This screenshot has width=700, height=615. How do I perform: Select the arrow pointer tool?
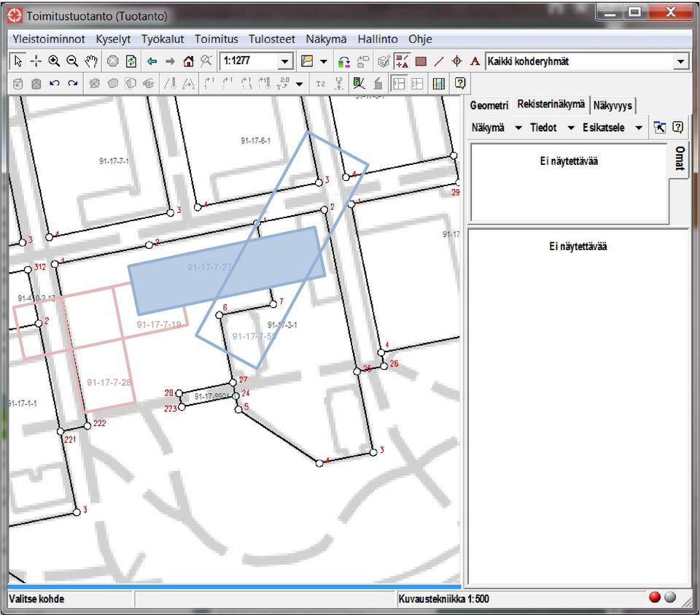[x=17, y=61]
